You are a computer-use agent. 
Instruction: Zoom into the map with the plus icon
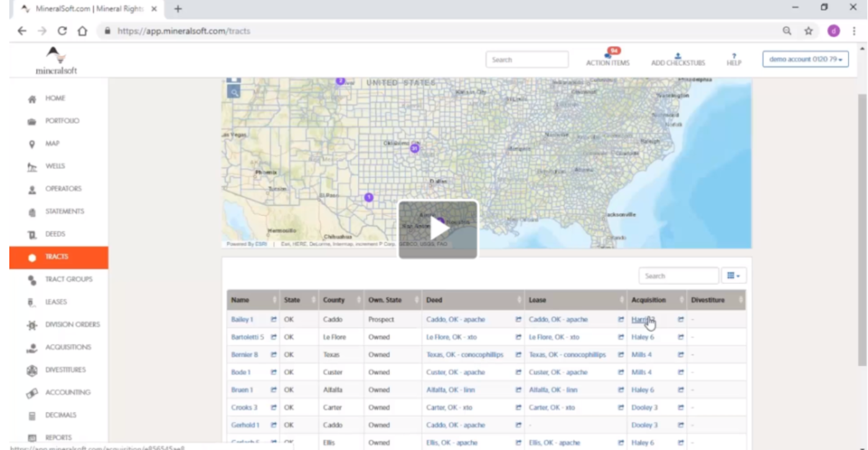[x=232, y=78]
